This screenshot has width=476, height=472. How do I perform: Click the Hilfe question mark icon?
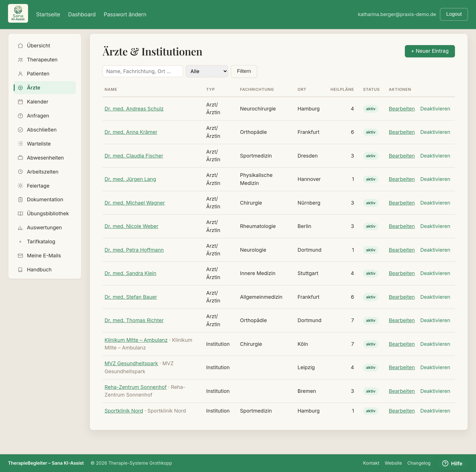445,463
